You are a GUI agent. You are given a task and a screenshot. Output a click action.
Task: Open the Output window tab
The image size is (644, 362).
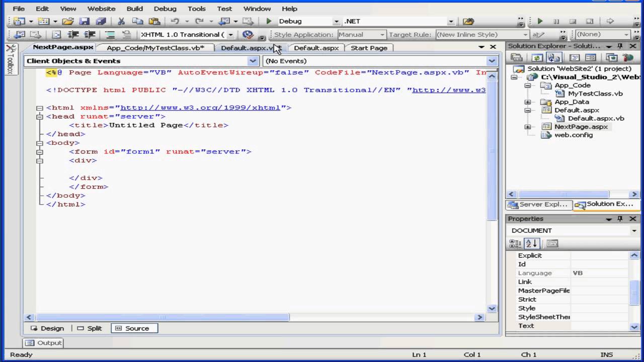tap(44, 343)
